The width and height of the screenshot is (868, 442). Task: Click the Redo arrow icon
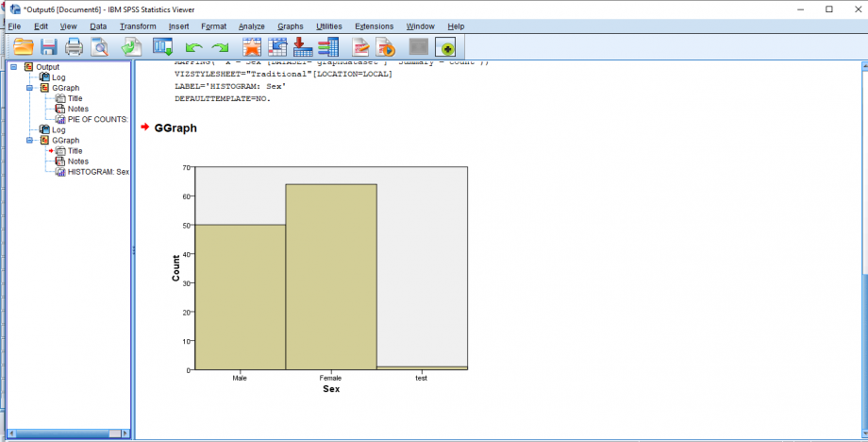(x=220, y=46)
